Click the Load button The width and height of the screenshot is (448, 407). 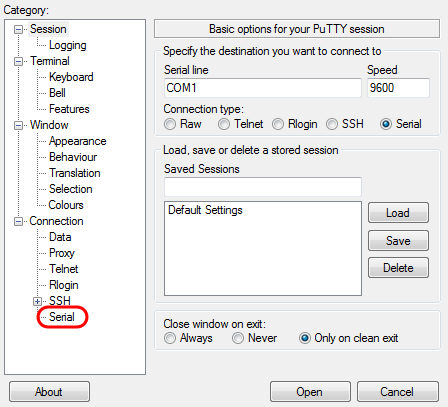tap(398, 213)
